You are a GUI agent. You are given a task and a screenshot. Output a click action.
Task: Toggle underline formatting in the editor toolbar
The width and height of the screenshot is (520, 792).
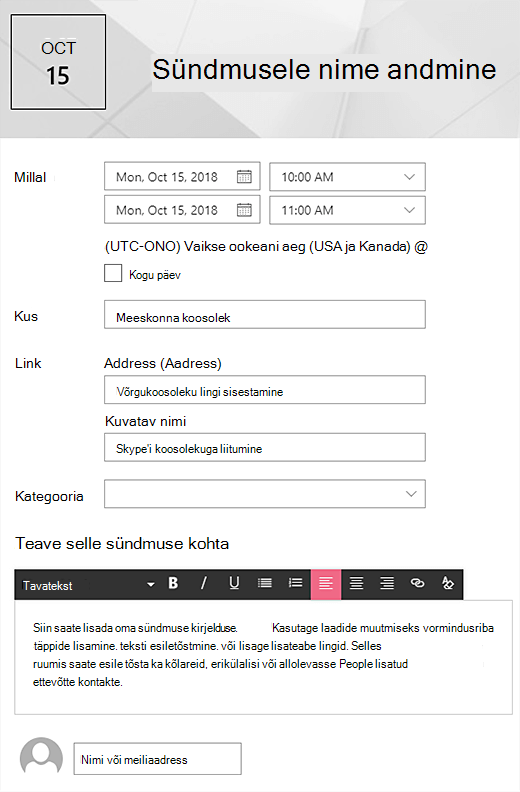pos(234,583)
